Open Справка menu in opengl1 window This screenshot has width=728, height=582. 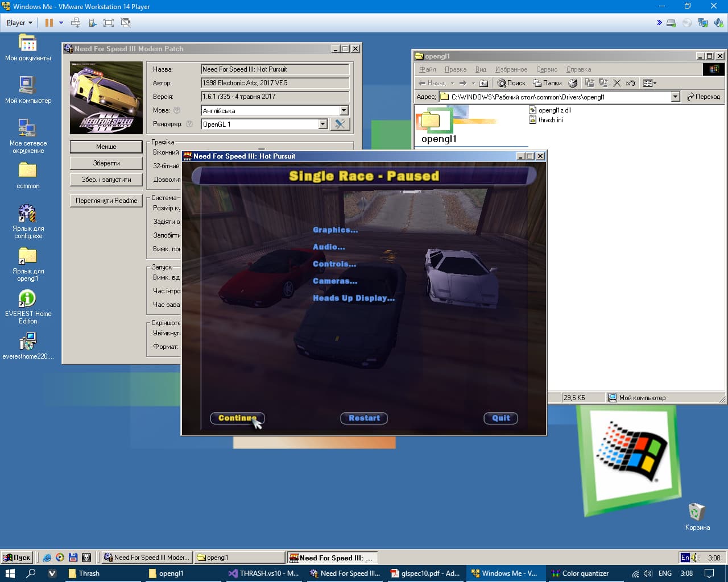(578, 69)
